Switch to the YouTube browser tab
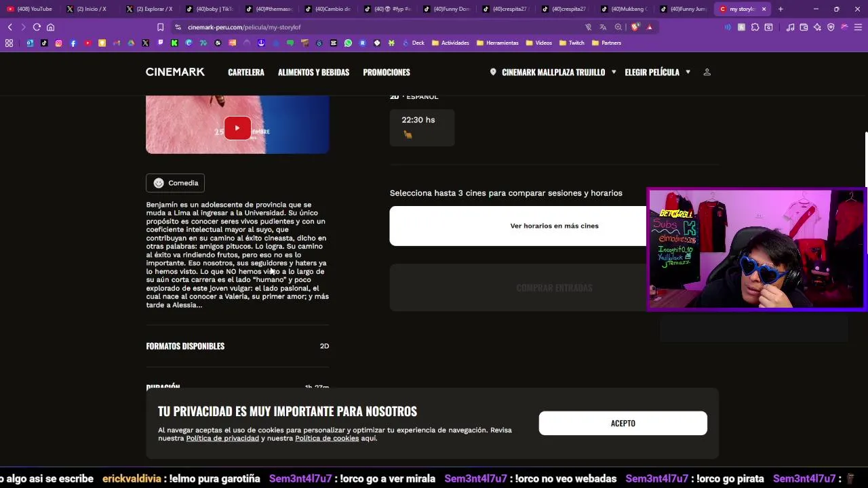 click(x=31, y=9)
